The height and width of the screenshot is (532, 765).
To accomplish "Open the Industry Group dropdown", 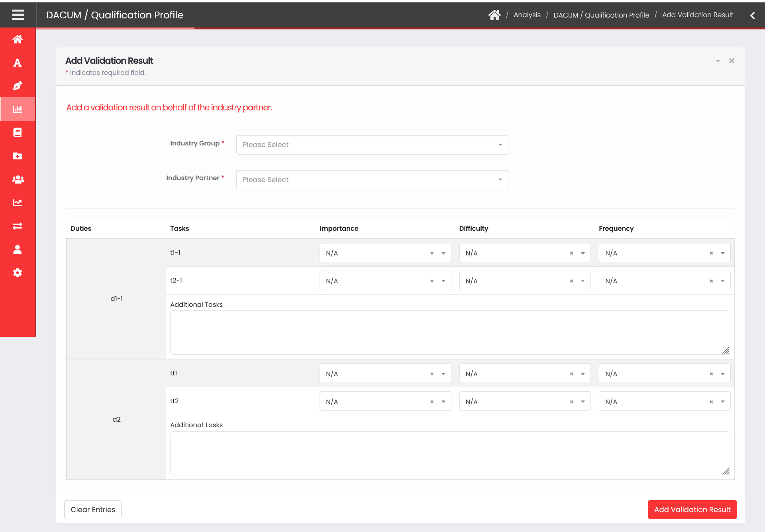I will 372,145.
